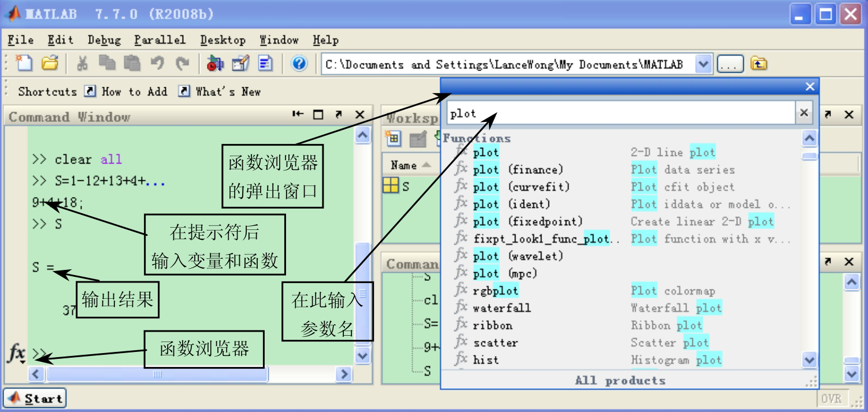Select plot (wavelet) function entry
The height and width of the screenshot is (412, 868).
pos(622,256)
